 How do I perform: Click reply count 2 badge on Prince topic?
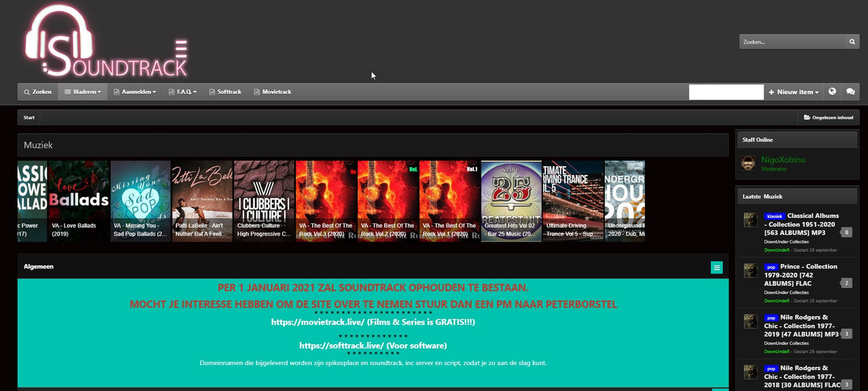(x=846, y=283)
